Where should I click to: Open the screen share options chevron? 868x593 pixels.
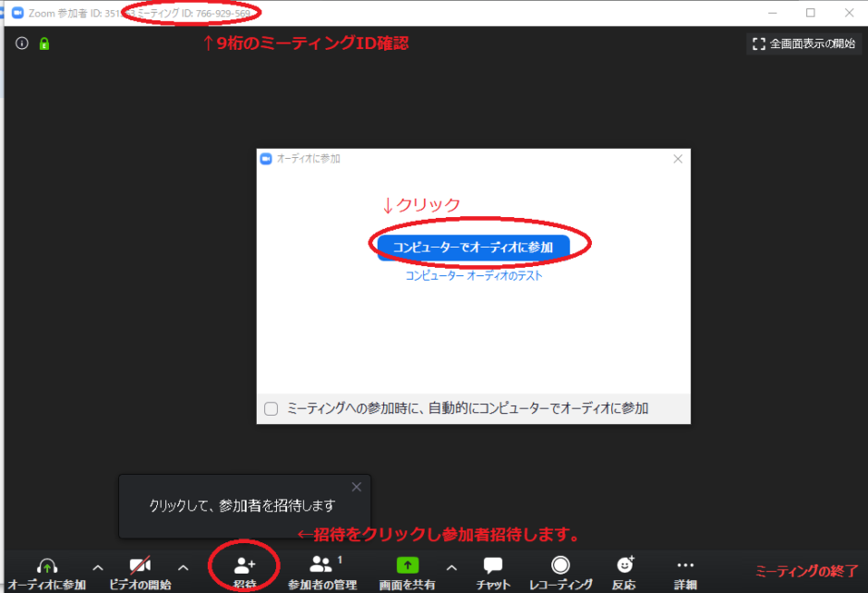click(x=452, y=569)
